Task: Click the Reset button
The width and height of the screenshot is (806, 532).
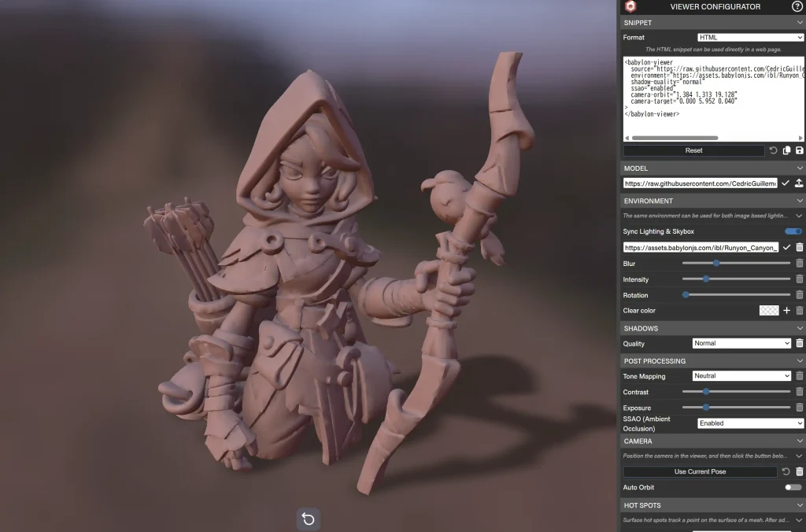Action: tap(693, 150)
